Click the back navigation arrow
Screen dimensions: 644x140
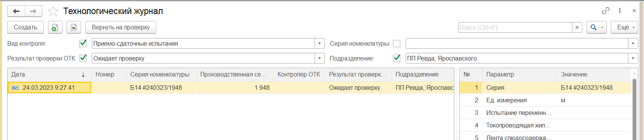tap(16, 11)
